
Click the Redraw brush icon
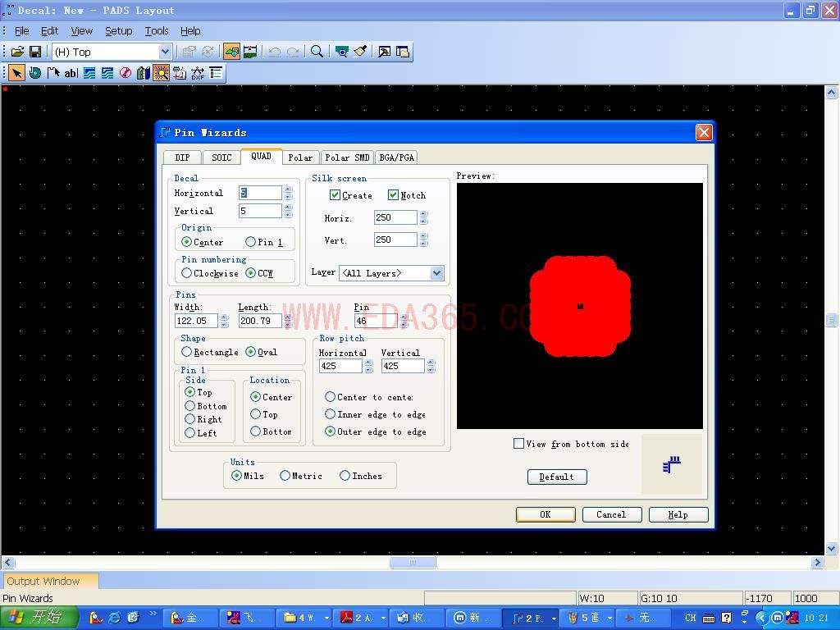[360, 52]
